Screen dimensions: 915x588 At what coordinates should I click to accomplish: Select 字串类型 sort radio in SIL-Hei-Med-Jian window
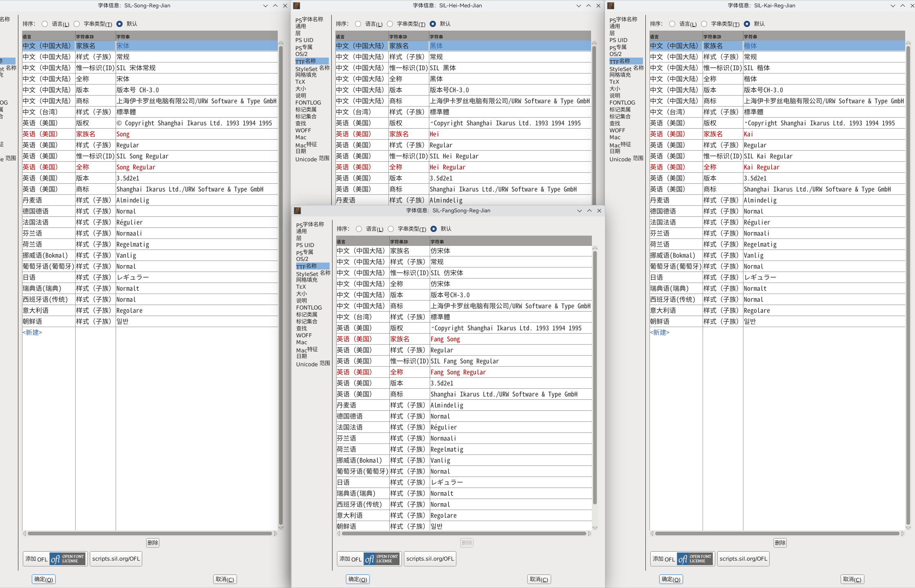pos(390,24)
